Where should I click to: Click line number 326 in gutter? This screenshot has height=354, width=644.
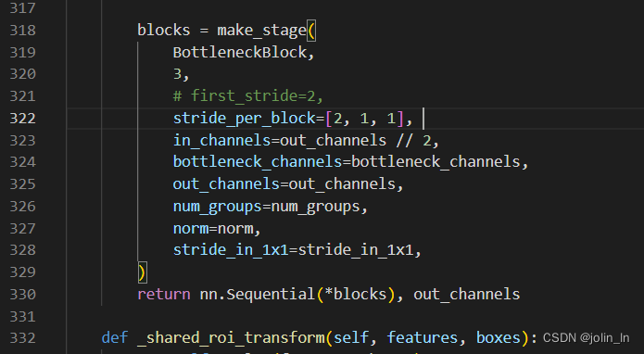pyautogui.click(x=22, y=206)
